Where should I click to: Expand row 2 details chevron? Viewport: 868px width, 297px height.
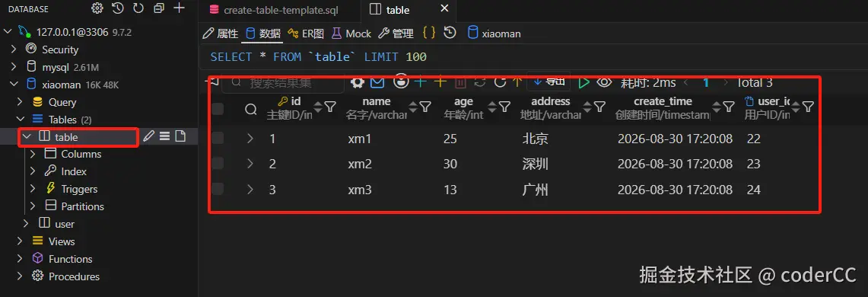pyautogui.click(x=250, y=164)
